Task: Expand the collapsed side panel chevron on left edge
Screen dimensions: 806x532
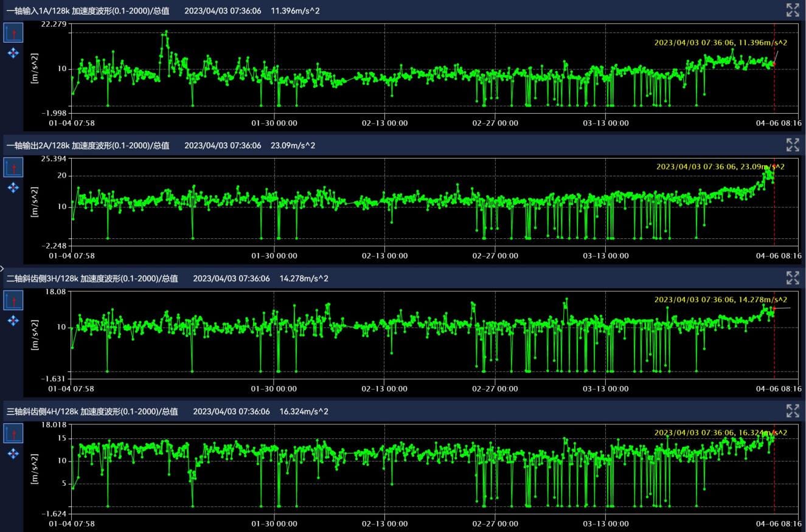Action: coord(2,268)
